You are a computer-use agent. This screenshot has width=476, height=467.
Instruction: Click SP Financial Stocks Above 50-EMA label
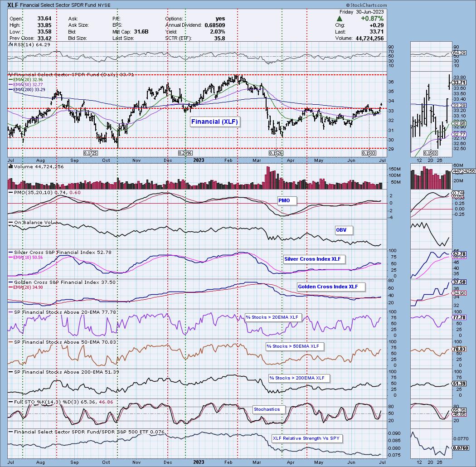coord(62,342)
